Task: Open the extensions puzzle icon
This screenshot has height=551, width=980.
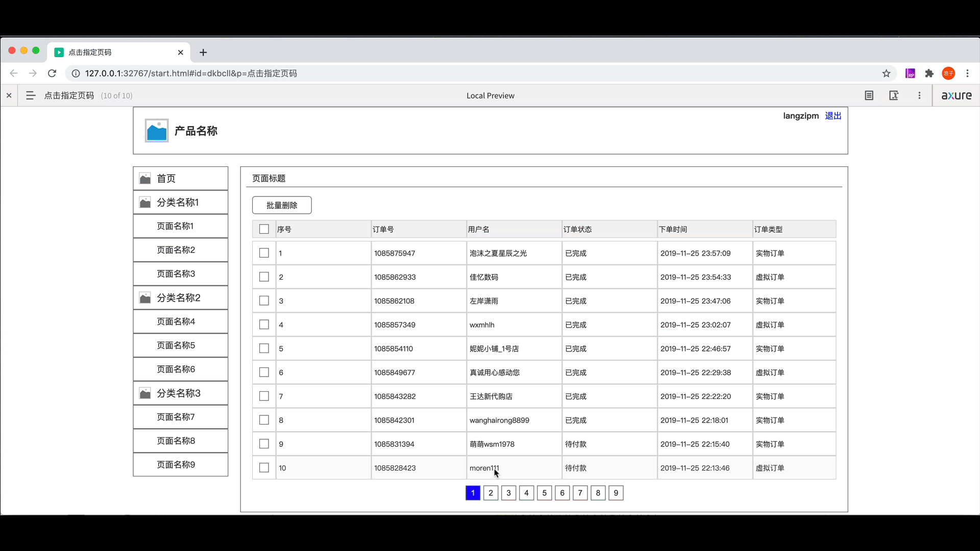Action: [929, 73]
